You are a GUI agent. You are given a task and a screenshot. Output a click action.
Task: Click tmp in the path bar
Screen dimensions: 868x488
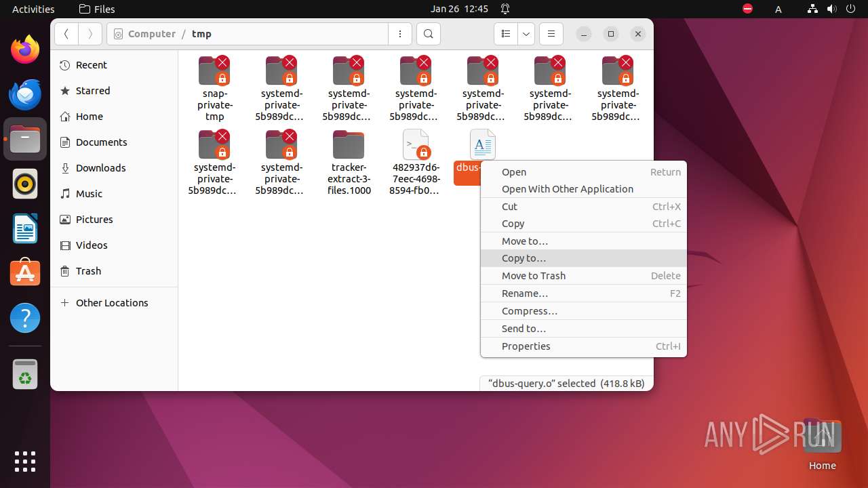(x=201, y=34)
